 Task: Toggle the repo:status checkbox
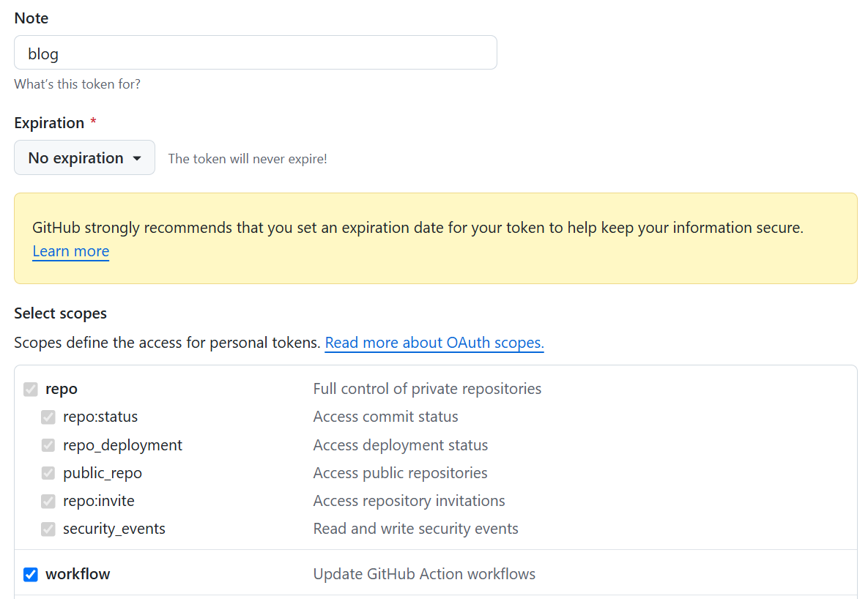48,417
